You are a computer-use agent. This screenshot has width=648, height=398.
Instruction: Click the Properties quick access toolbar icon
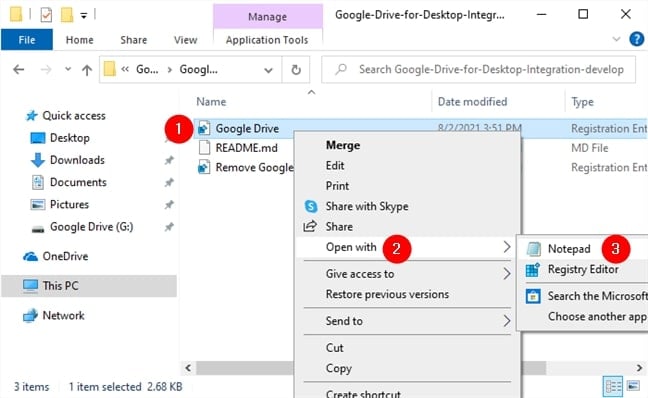(46, 15)
